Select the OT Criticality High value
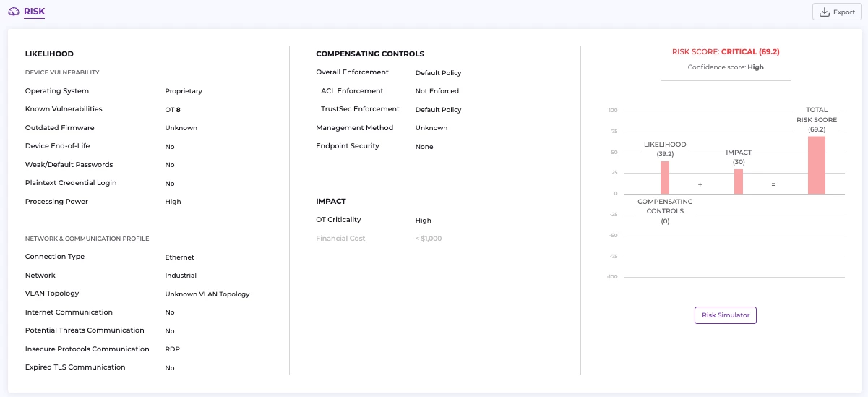Image resolution: width=868 pixels, height=397 pixels. (x=423, y=221)
